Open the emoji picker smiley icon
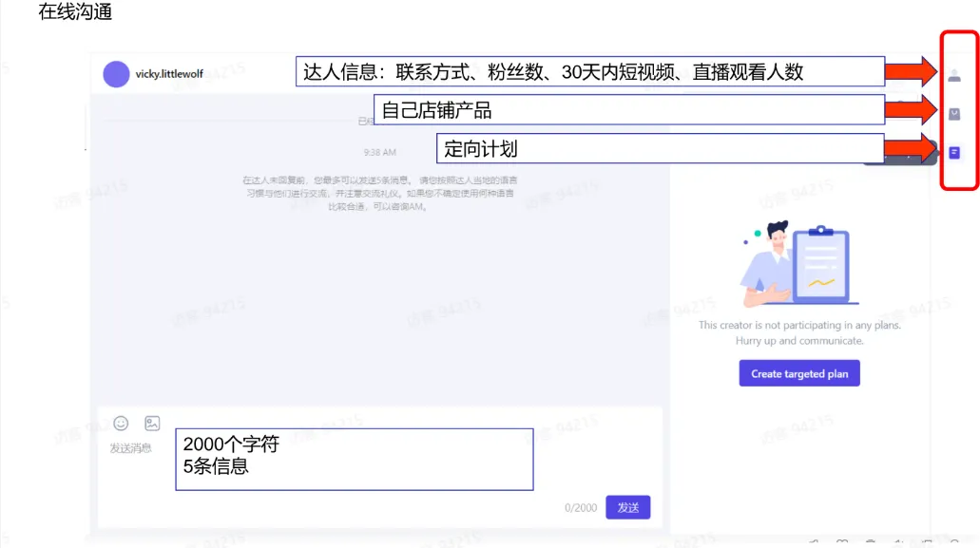 pyautogui.click(x=121, y=424)
